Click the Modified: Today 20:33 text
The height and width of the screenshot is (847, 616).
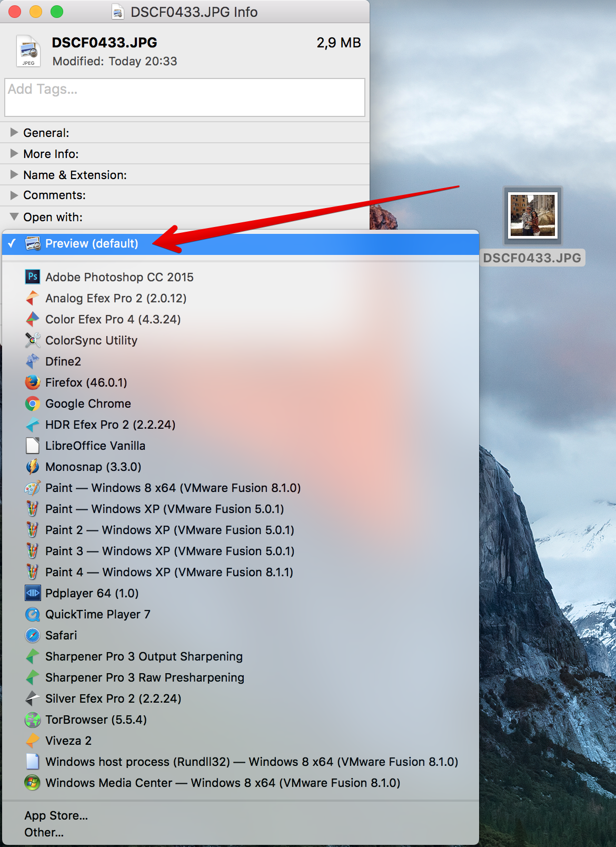pyautogui.click(x=115, y=61)
